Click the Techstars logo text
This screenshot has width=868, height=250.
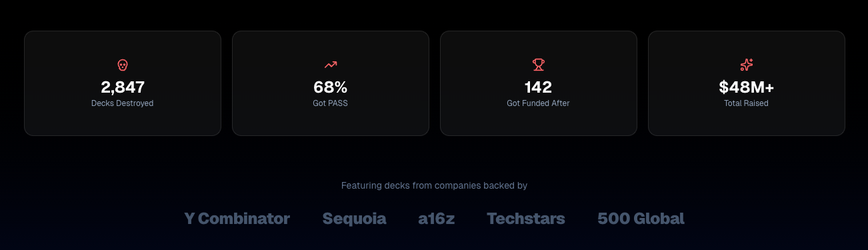click(526, 219)
